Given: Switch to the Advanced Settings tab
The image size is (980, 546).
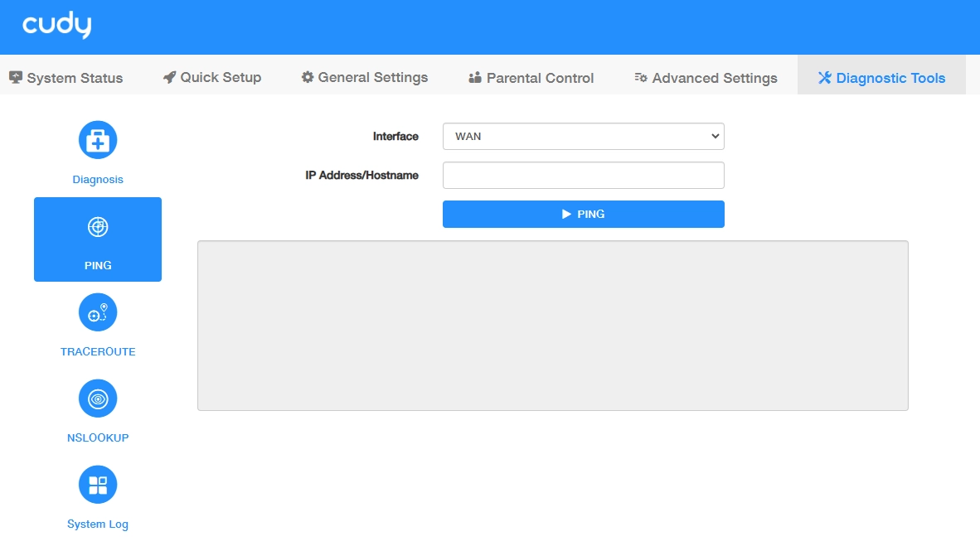Looking at the screenshot, I should 706,77.
